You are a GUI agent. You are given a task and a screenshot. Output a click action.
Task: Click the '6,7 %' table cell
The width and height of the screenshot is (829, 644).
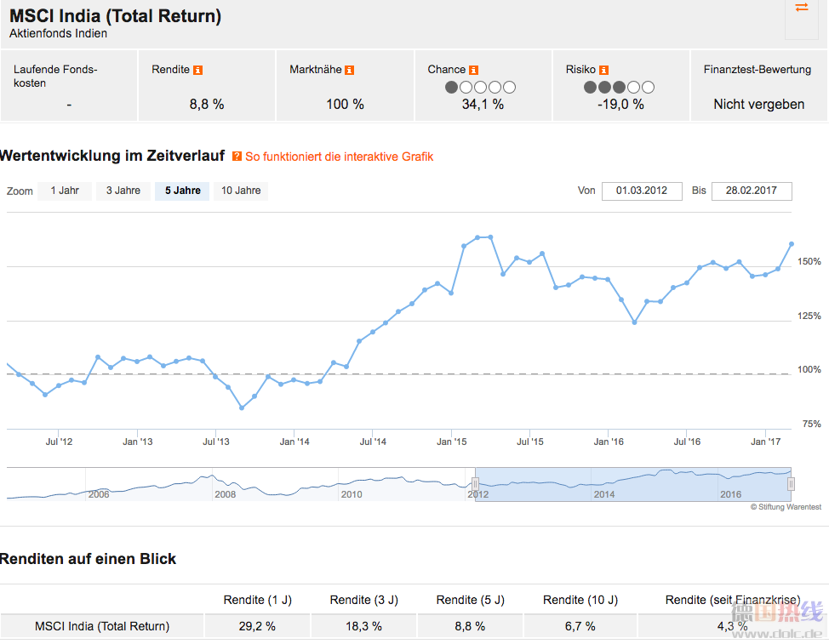[x=580, y=627]
